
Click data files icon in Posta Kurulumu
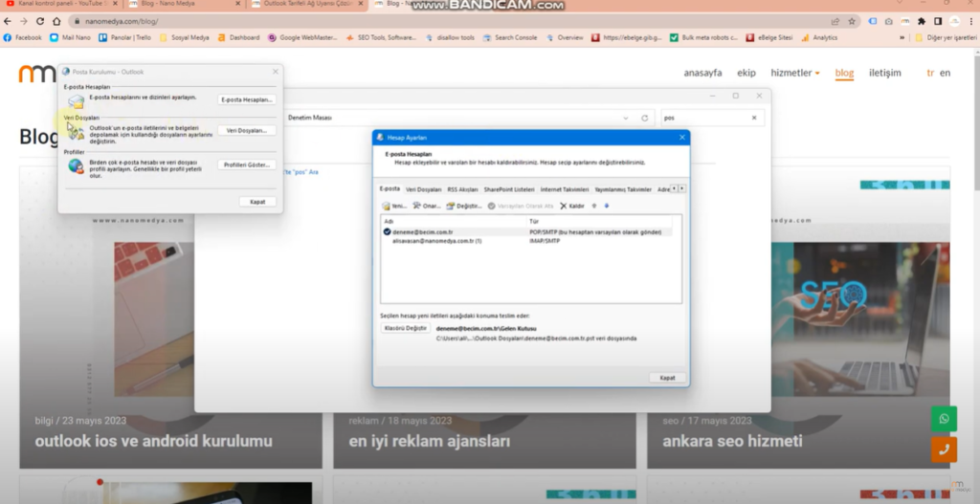coord(76,131)
